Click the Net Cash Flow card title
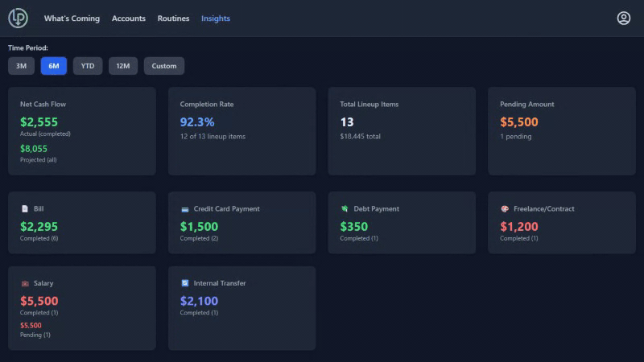Viewport: 644px width, 362px height. click(43, 105)
